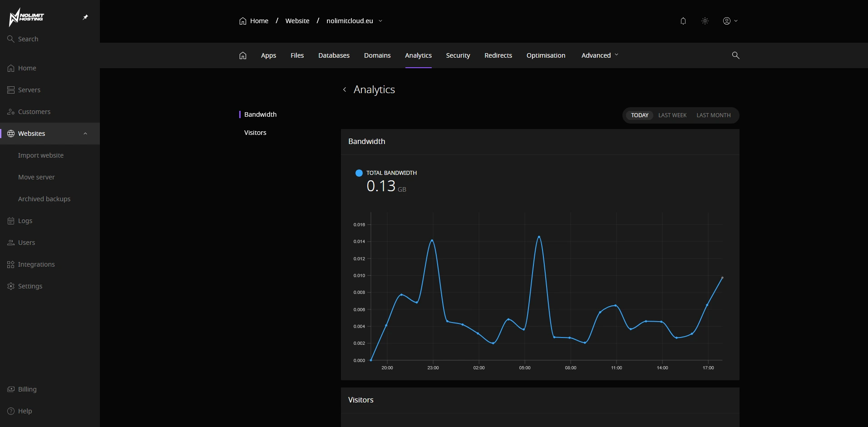Switch to LAST WEEK range
The image size is (868, 427).
click(672, 115)
